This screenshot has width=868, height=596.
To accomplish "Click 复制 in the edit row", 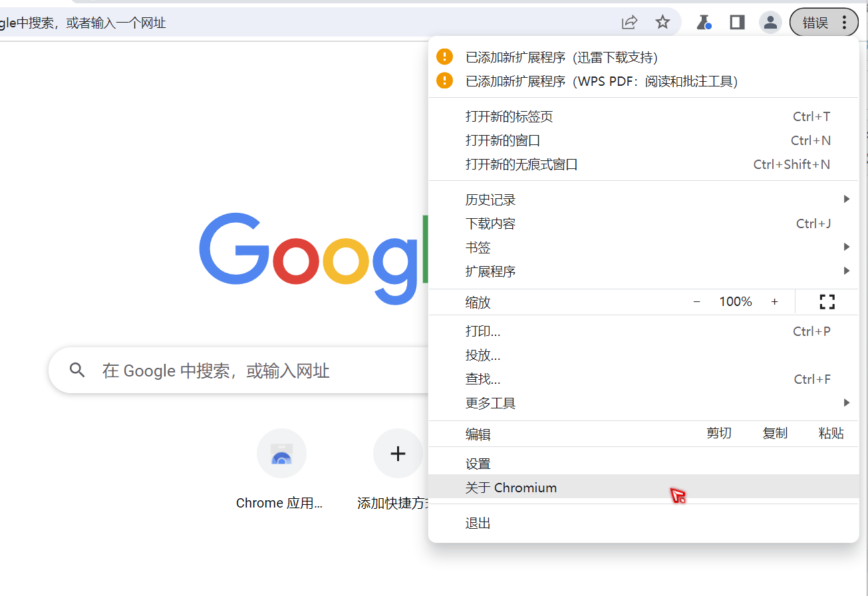I will (775, 434).
